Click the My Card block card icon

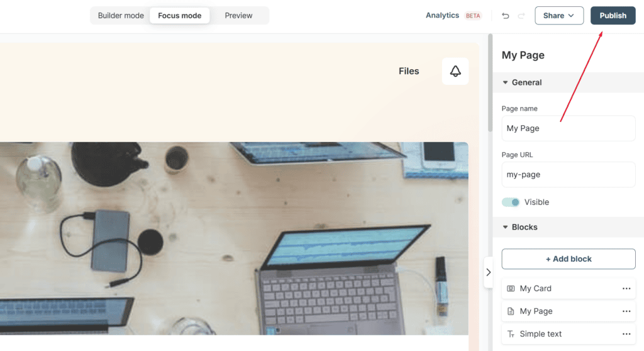(511, 289)
